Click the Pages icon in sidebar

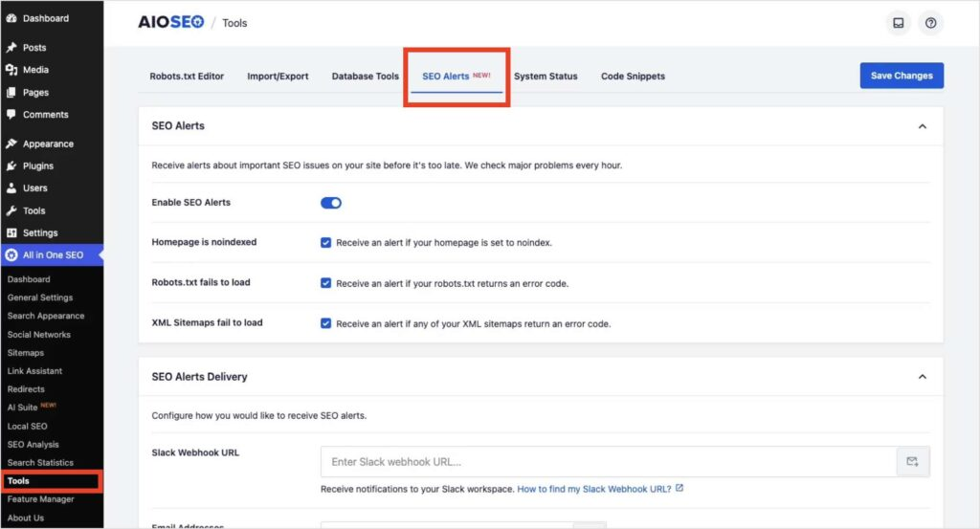click(x=11, y=93)
